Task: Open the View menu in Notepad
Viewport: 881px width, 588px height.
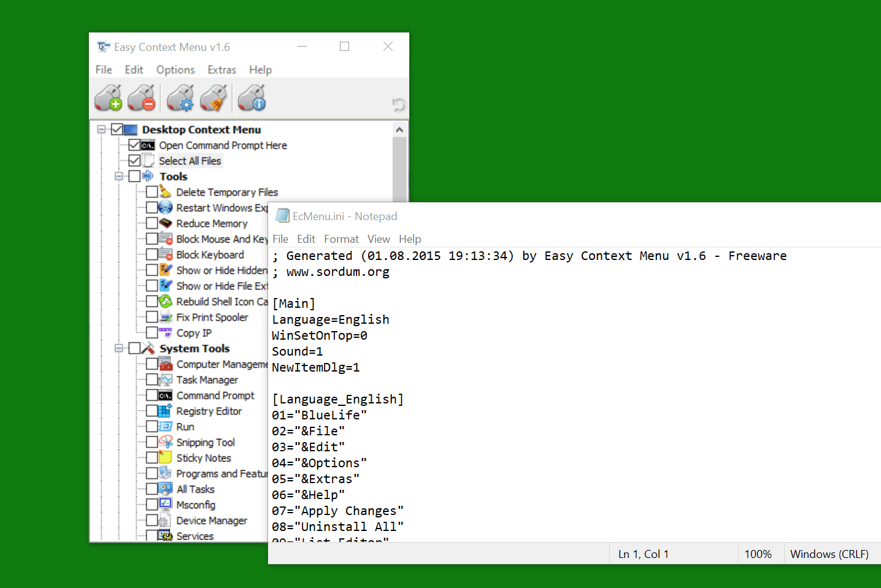Action: 379,239
